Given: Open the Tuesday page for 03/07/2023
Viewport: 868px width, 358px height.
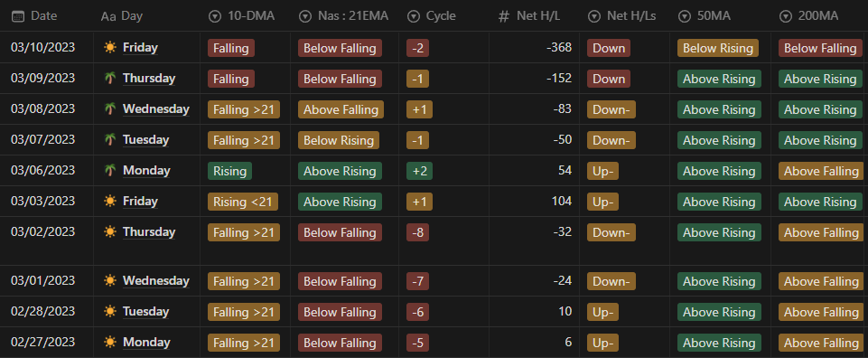Looking at the screenshot, I should click(145, 139).
